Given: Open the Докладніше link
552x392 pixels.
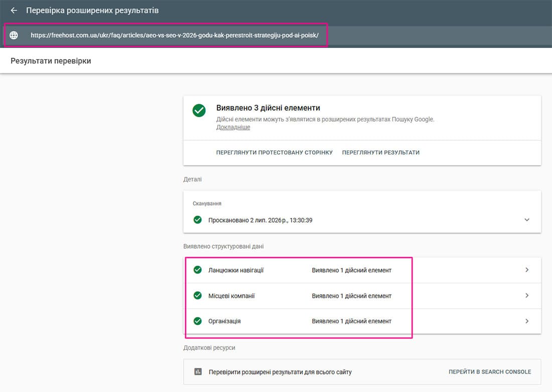Looking at the screenshot, I should click(233, 127).
